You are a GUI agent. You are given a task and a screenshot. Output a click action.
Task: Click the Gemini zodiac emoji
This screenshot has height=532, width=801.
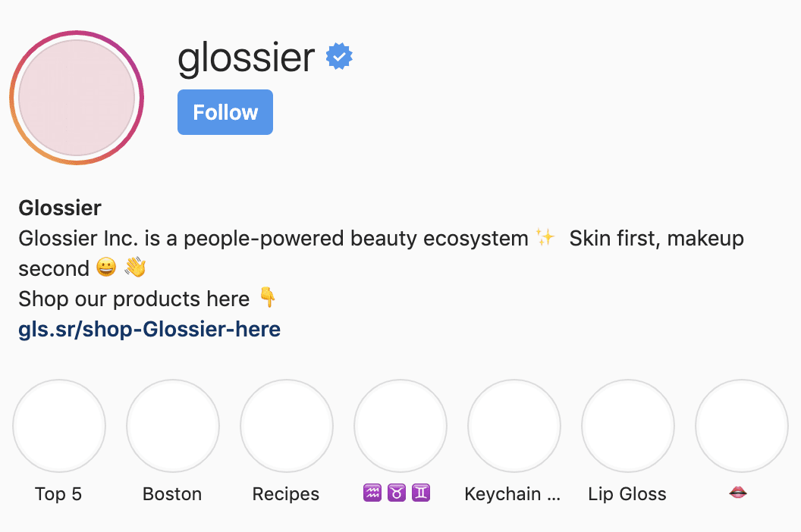click(421, 493)
